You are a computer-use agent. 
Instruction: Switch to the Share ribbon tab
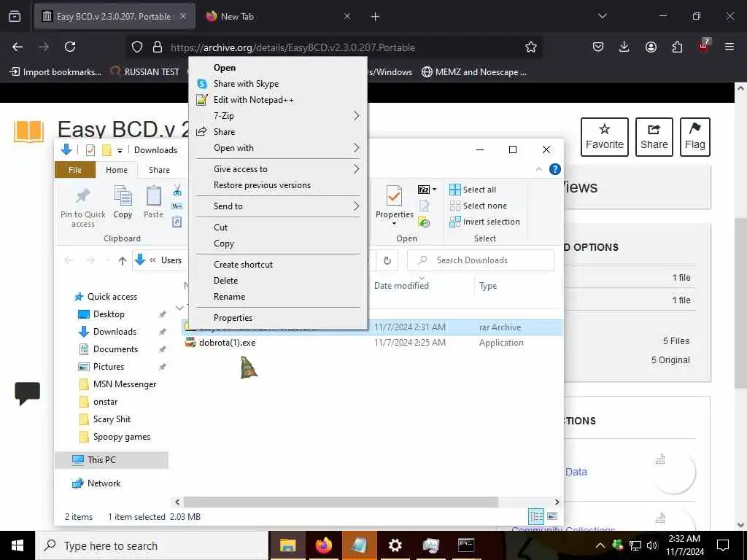159,170
